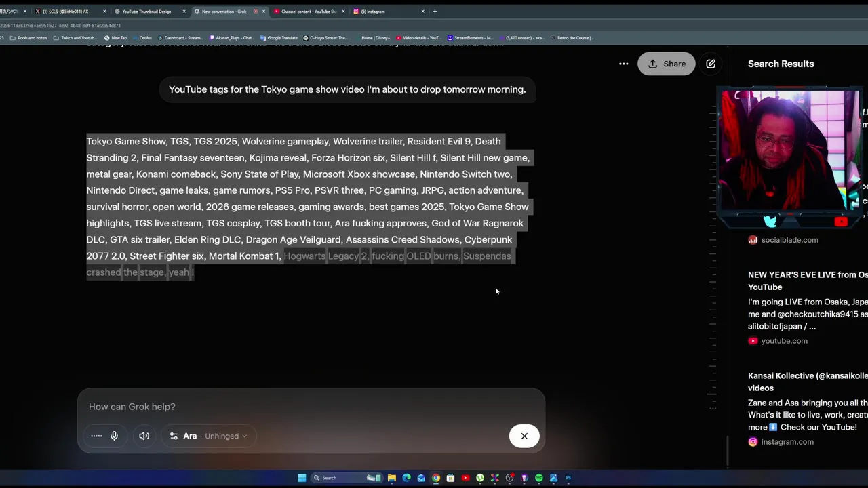
Task: Toggle the speaker volume icon
Action: (x=144, y=436)
